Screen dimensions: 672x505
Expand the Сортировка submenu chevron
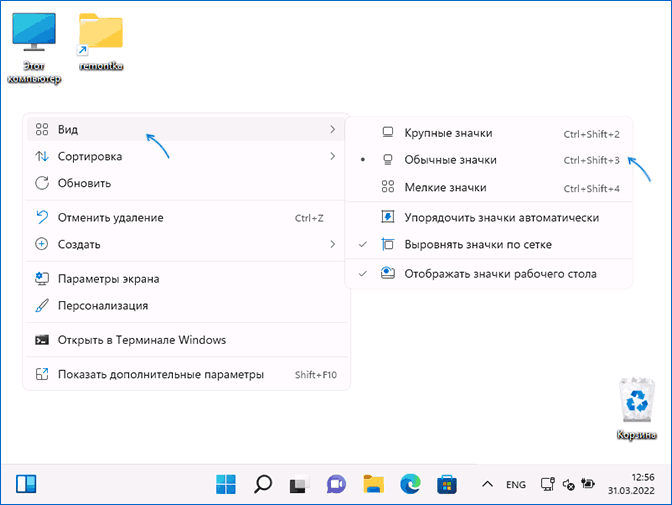[333, 156]
